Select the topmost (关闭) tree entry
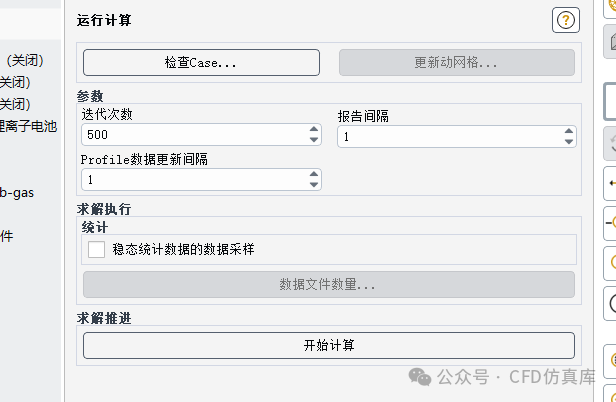616x402 pixels. click(x=25, y=61)
